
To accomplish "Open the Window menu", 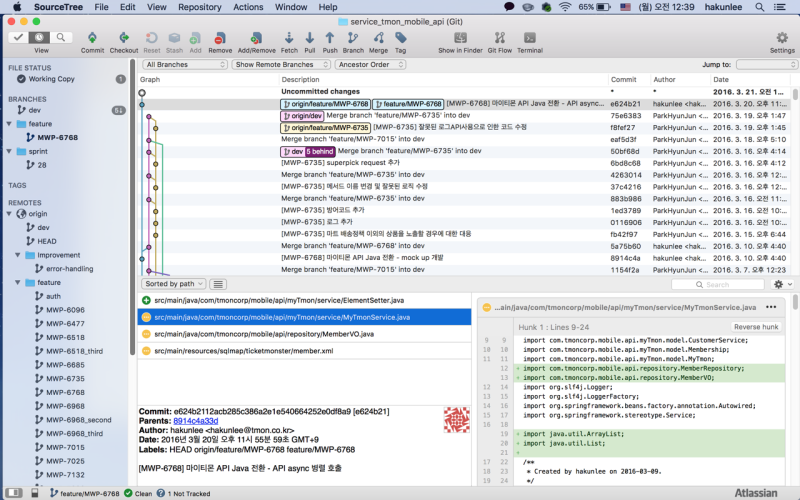I will pyautogui.click(x=291, y=7).
